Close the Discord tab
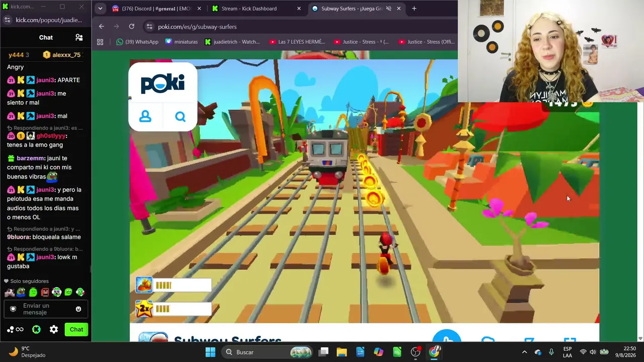 tap(199, 9)
